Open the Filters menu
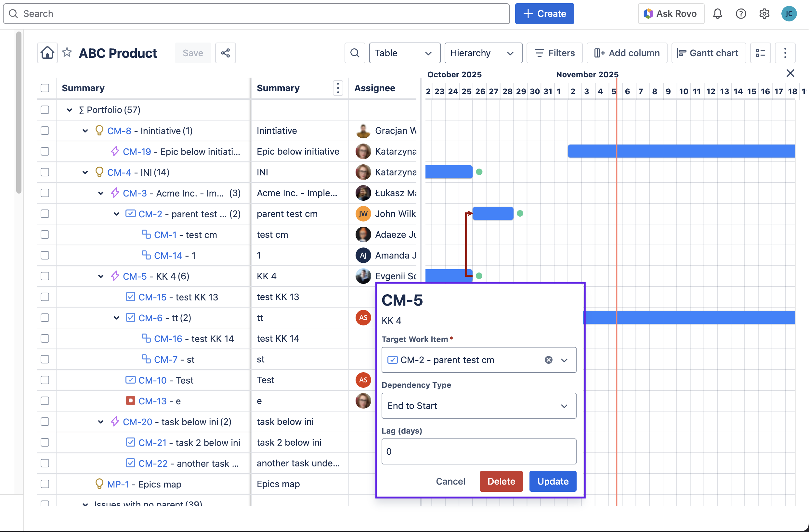Viewport: 809px width, 532px height. click(555, 53)
